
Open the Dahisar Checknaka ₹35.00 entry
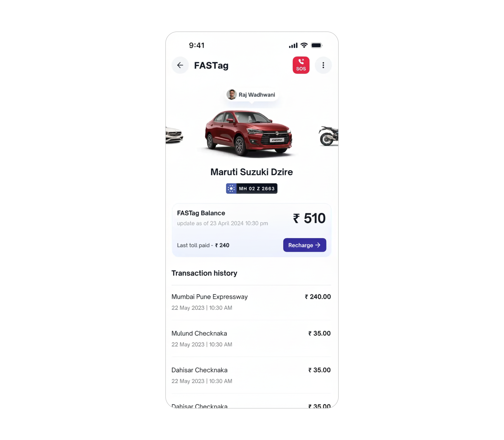tap(251, 375)
